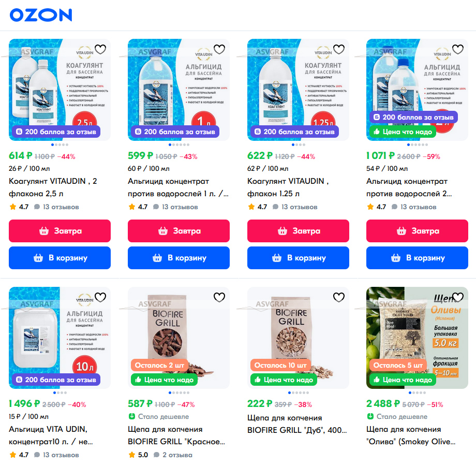
Task: Click Завтра button for 614 ₽ Коагулянт
Action: click(60, 231)
